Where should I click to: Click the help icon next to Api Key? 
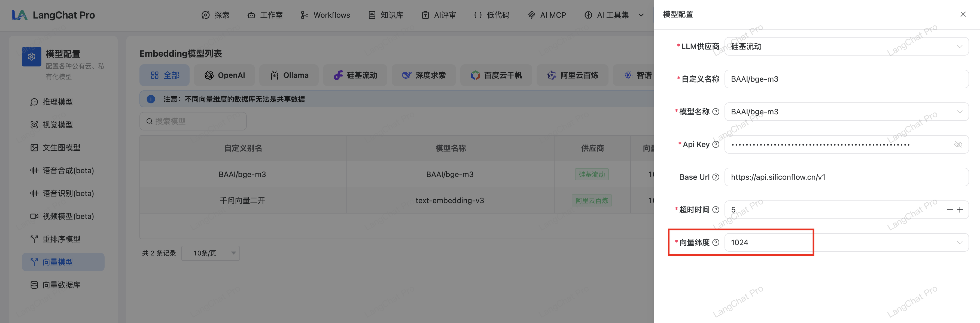pos(716,145)
